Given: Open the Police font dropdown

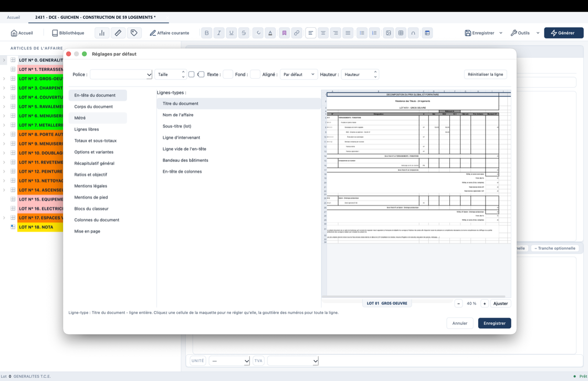Looking at the screenshot, I should pos(121,74).
